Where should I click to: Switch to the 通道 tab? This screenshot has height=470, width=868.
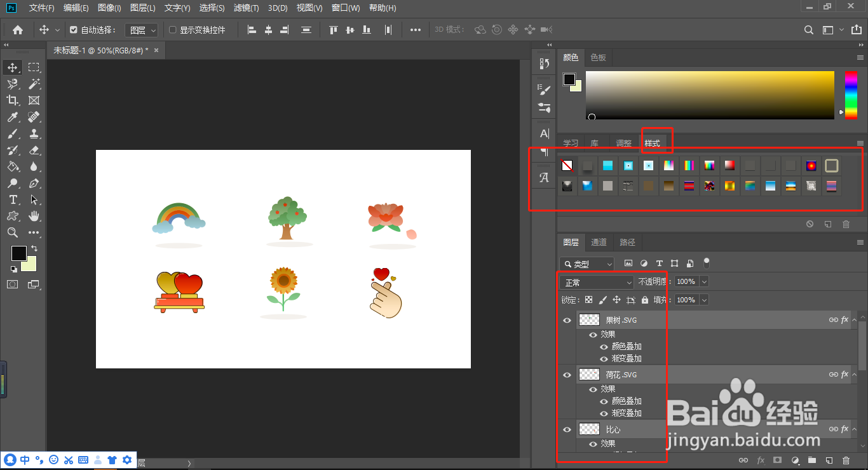(599, 242)
